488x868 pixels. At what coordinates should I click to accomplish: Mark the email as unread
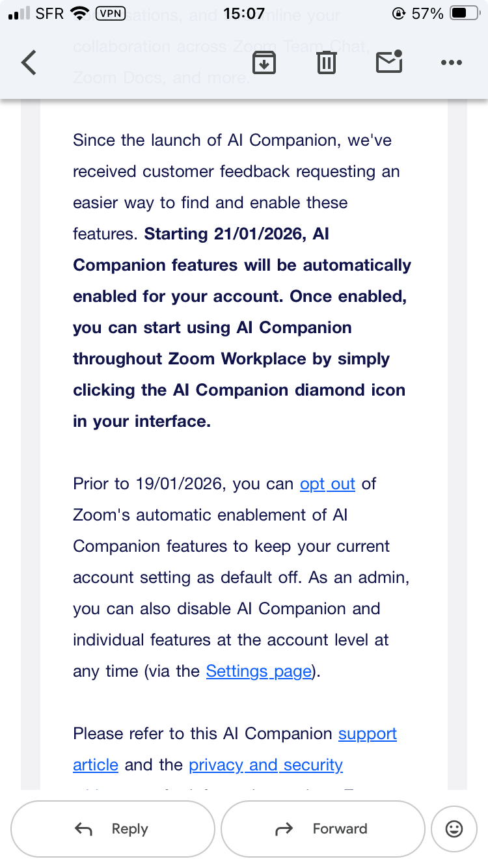[389, 62]
